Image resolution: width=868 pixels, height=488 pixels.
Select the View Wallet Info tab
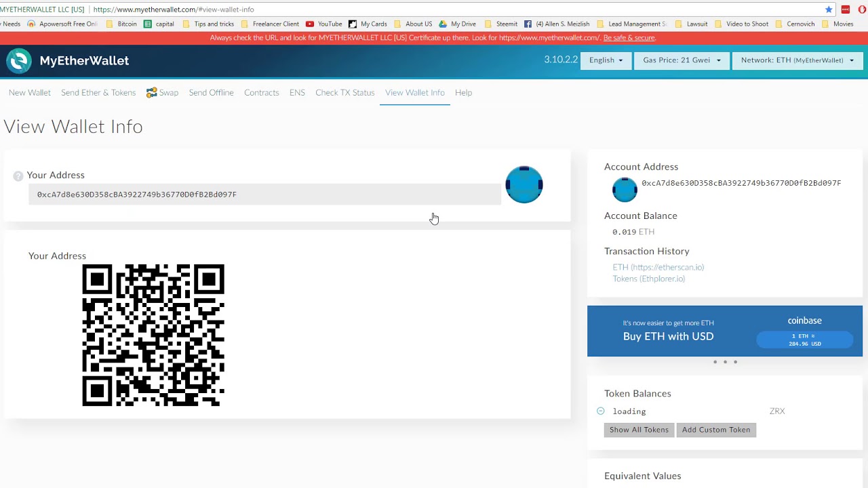[415, 93]
